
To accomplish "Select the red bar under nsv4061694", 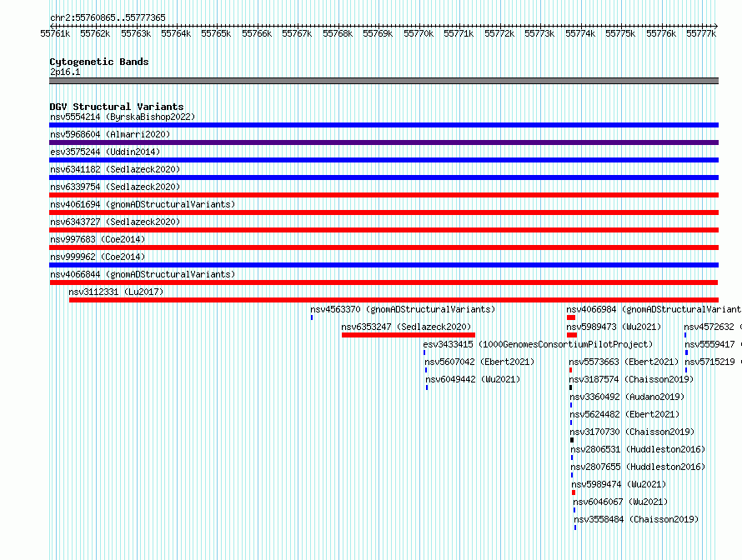I will 384,212.
